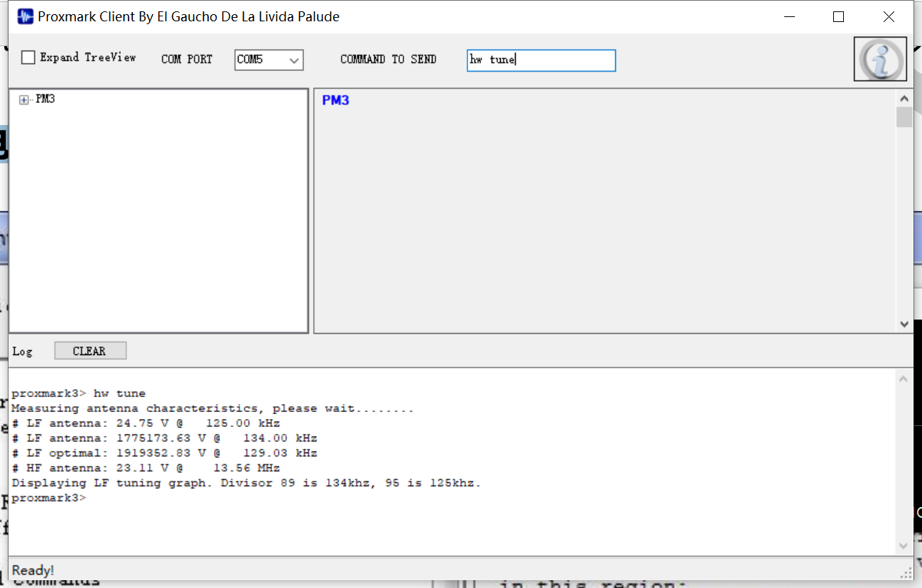Click the down arrow of PM3 panel scrollbar
This screenshot has width=922, height=588.
904,324
